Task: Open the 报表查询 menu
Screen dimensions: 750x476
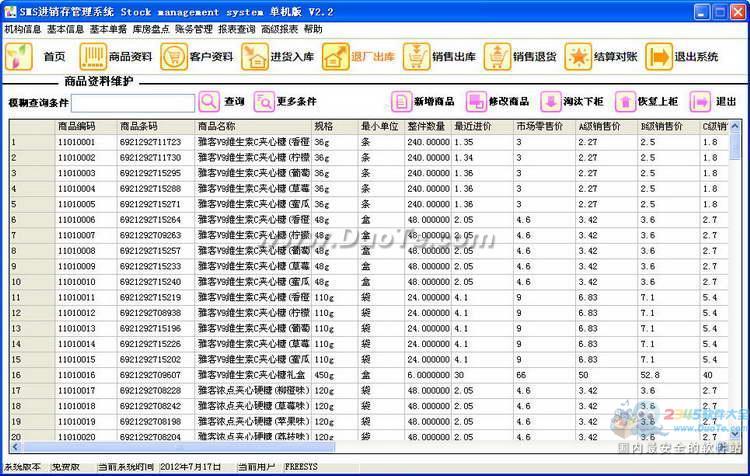Action: click(x=237, y=29)
